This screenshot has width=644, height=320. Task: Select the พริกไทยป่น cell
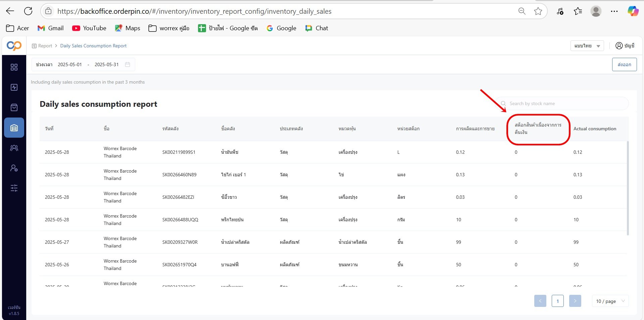232,220
